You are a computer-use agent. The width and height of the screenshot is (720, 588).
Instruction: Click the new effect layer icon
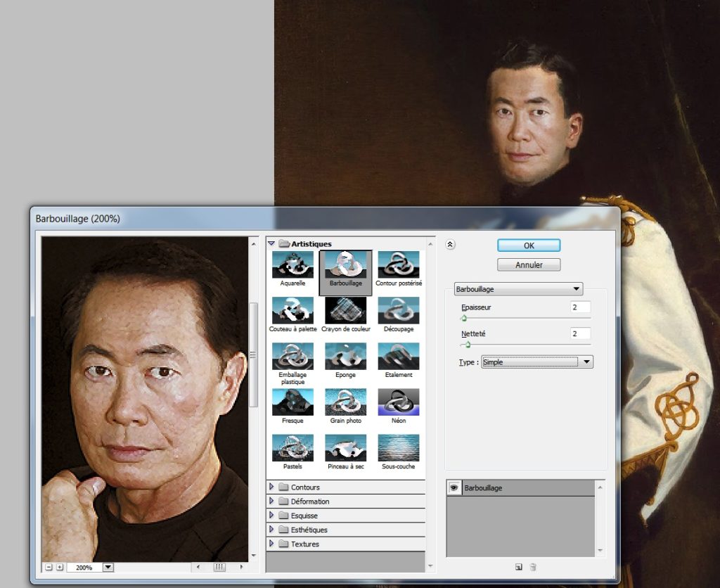tap(518, 567)
